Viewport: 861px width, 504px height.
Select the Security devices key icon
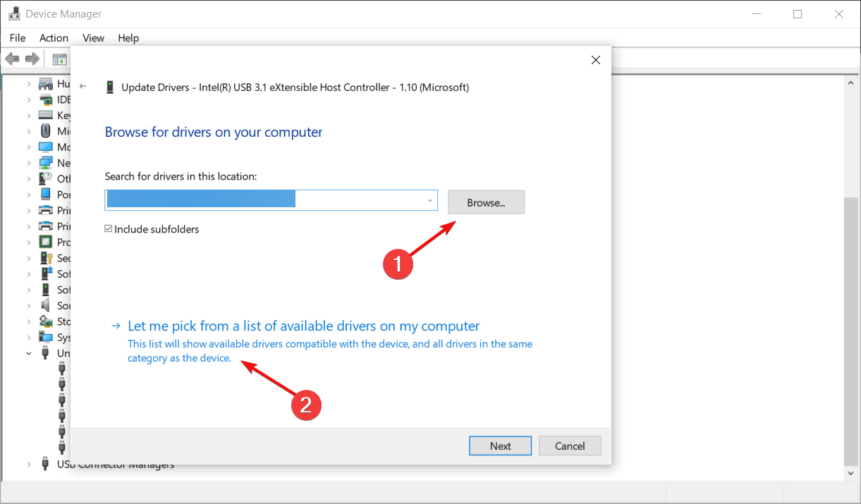[46, 258]
